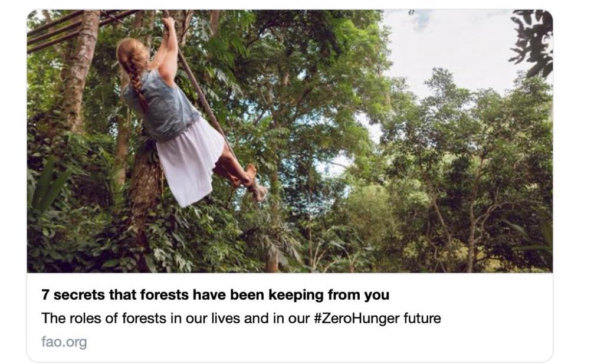Click the white skirt in the photo
604x364 pixels.
(x=190, y=162)
